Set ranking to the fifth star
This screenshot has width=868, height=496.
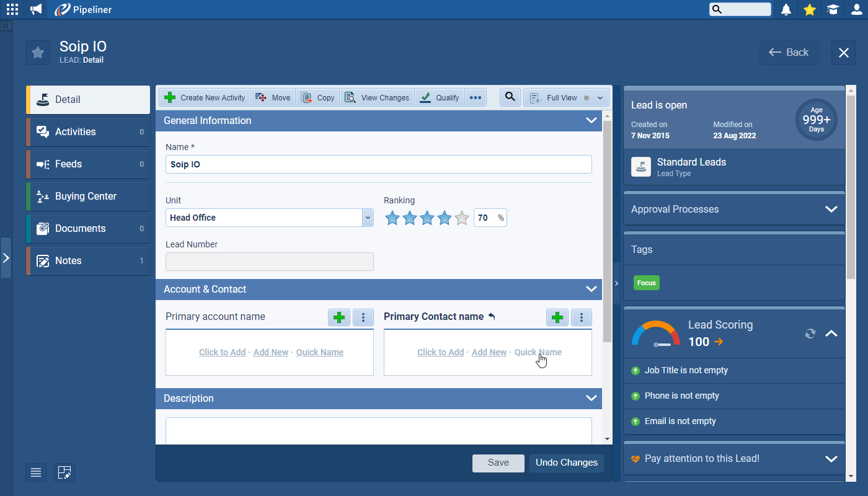coord(461,218)
